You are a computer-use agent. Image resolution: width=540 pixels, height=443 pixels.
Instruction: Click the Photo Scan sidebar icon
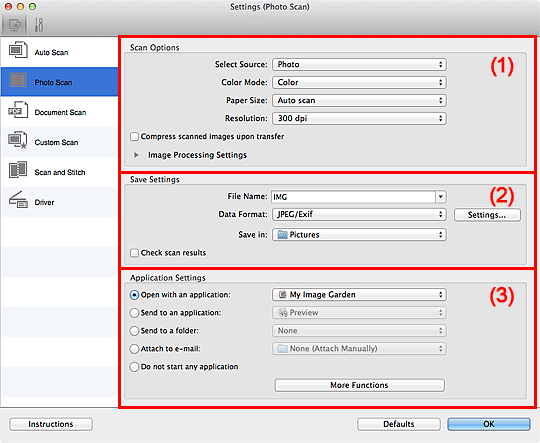click(x=18, y=81)
